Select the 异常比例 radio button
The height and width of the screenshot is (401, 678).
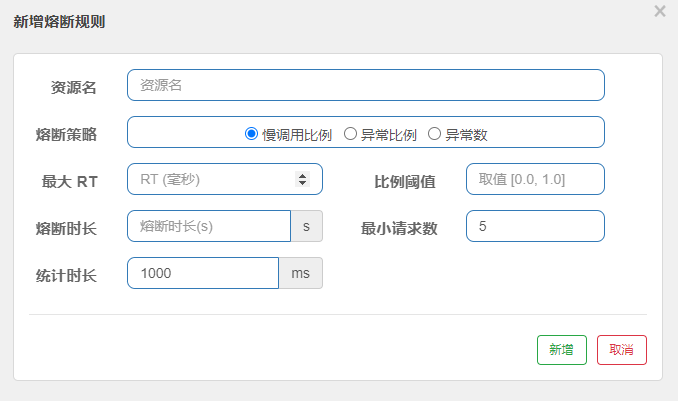350,134
